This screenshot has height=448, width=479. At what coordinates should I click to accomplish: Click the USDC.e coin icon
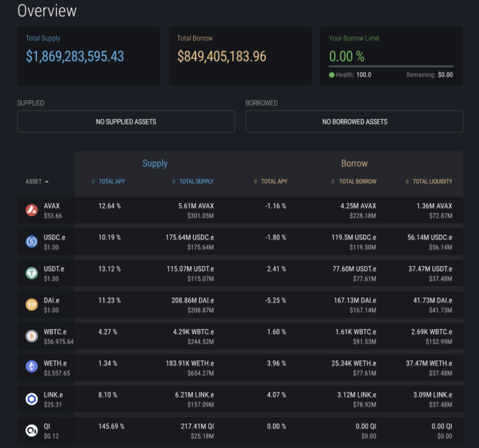click(x=32, y=241)
